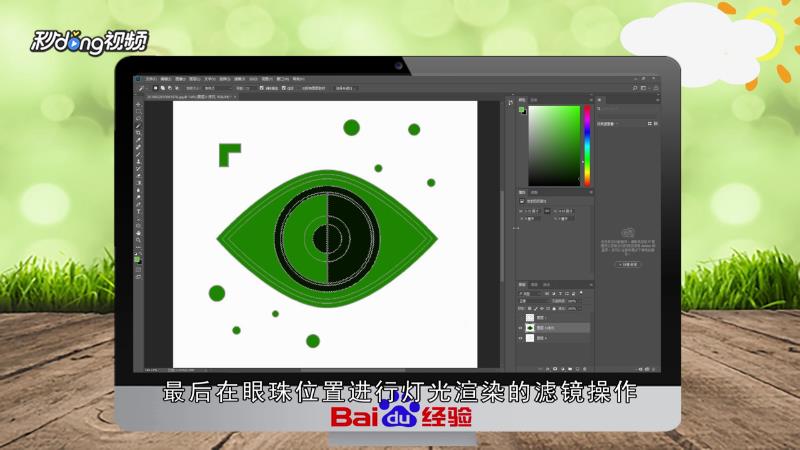Toggle link width and height in Properties
Screen dimensions: 800x450
coord(547,211)
